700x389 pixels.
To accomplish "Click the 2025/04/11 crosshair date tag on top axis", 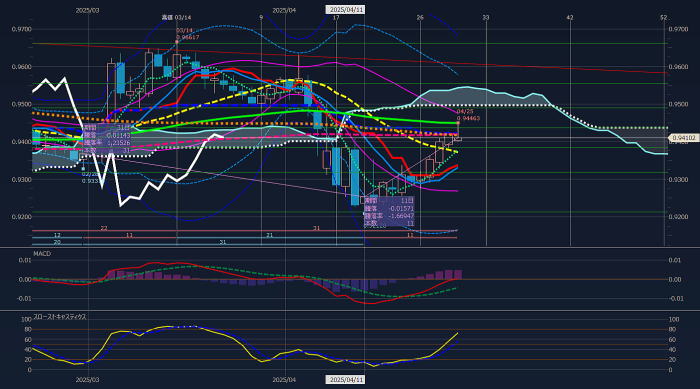I will tap(345, 10).
